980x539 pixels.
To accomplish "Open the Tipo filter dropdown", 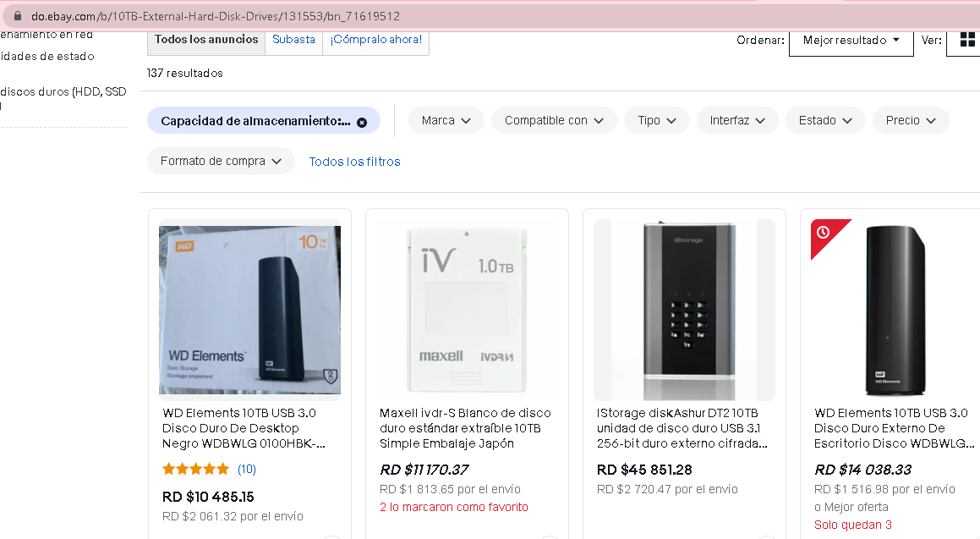I will (656, 121).
